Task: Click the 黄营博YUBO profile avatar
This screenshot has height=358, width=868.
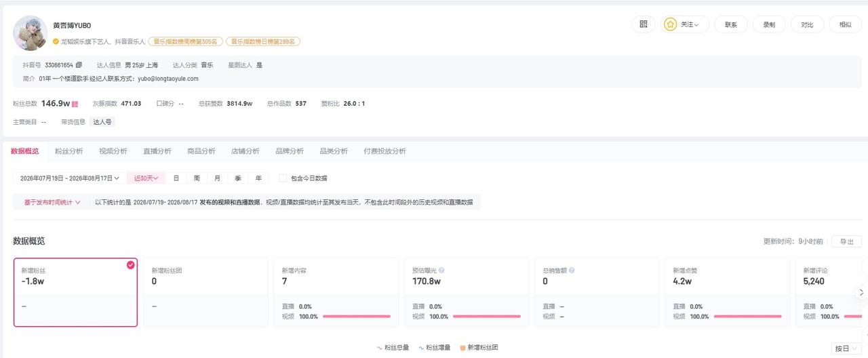Action: pyautogui.click(x=31, y=33)
